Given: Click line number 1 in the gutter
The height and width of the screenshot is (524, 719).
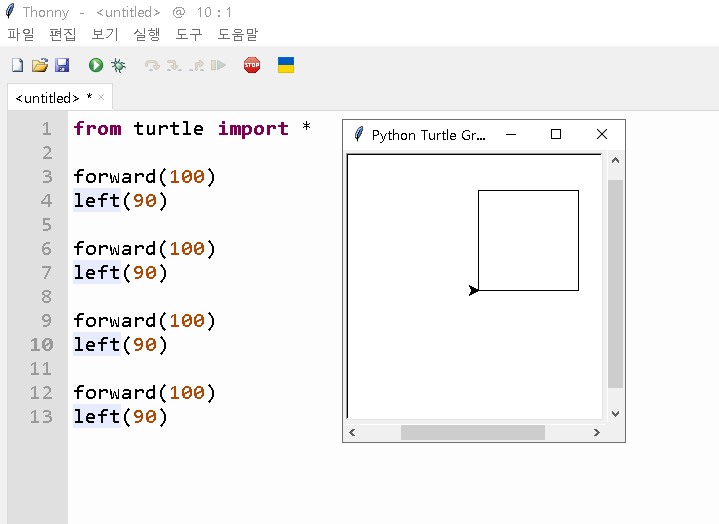Looking at the screenshot, I should point(47,129).
